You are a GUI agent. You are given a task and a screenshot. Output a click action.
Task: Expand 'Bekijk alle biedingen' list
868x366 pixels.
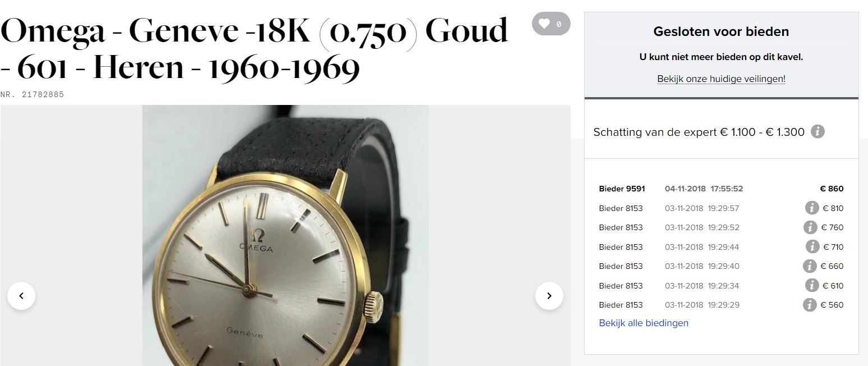point(644,323)
